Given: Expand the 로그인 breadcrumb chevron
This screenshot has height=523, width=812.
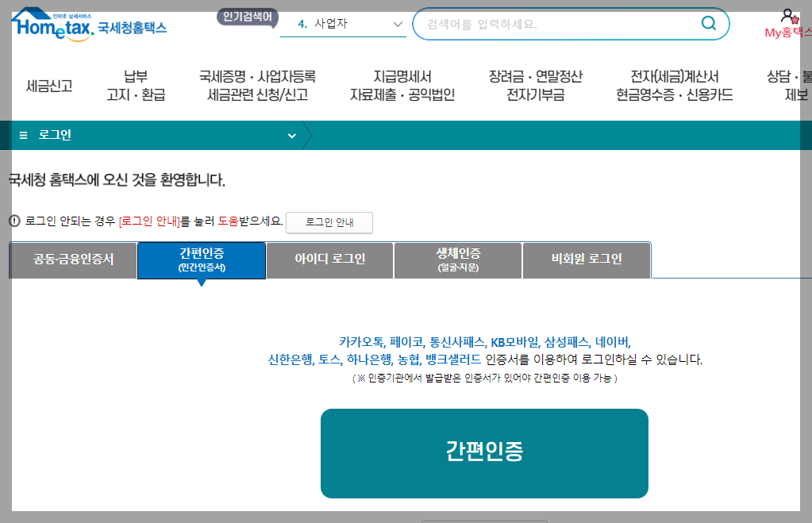Looking at the screenshot, I should click(293, 135).
